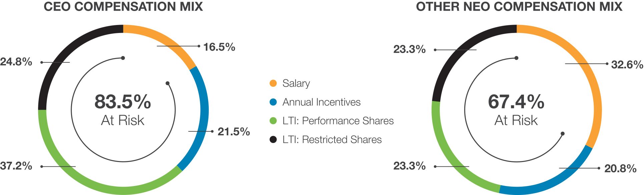
Task: Click the 32.6% label on NEO chart
Action: pyautogui.click(x=627, y=64)
